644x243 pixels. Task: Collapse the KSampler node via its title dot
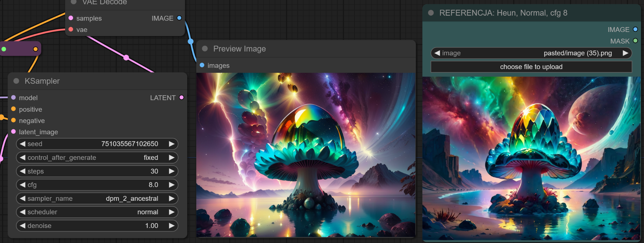[17, 81]
